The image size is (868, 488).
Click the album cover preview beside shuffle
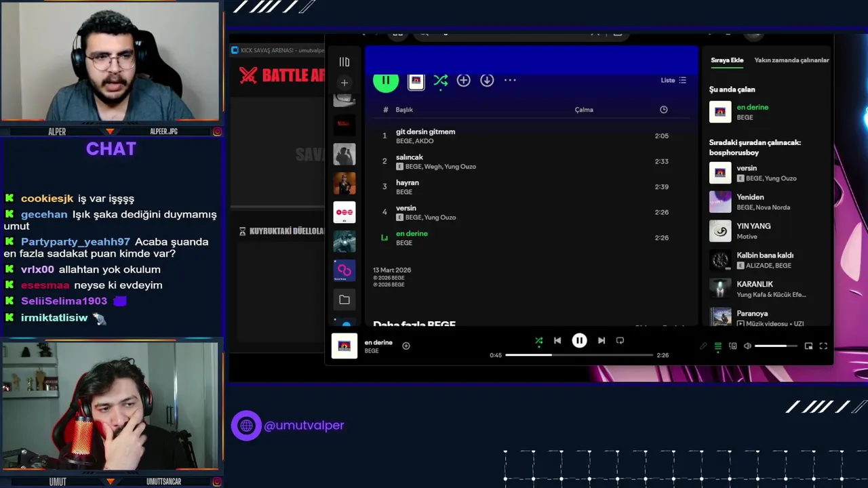(416, 81)
